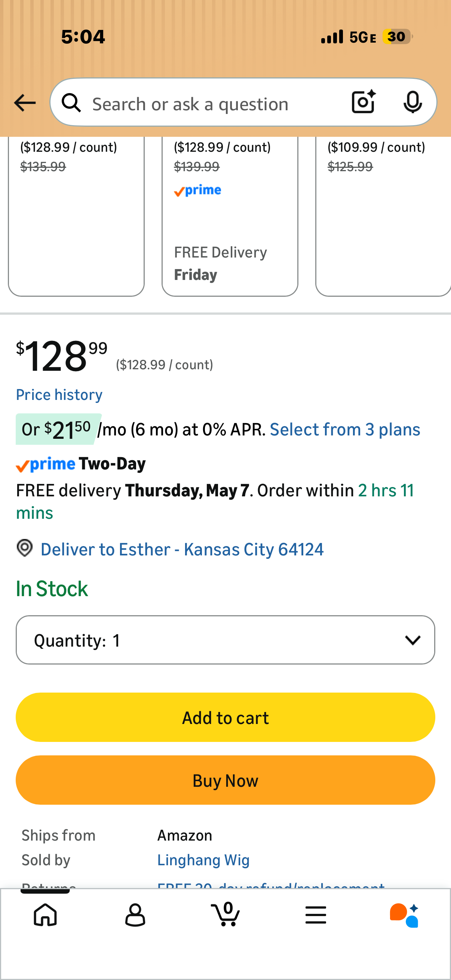
Task: Open the hamburger menu icon
Action: tap(316, 915)
